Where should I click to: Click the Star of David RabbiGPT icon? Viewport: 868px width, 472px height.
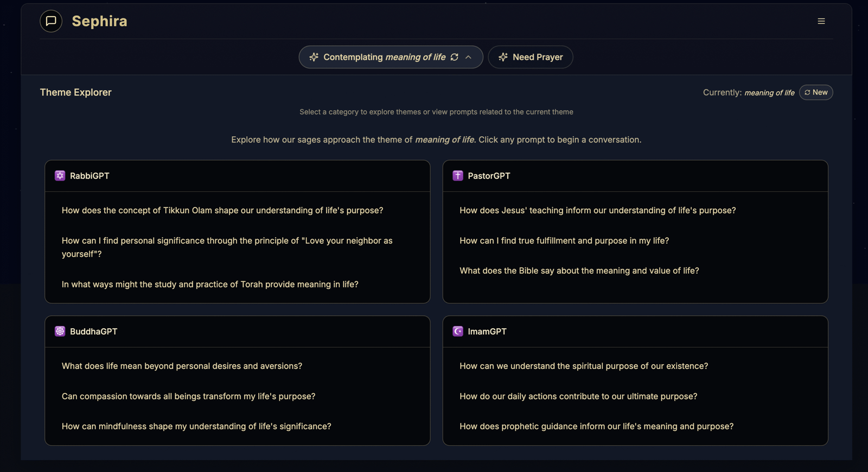60,176
